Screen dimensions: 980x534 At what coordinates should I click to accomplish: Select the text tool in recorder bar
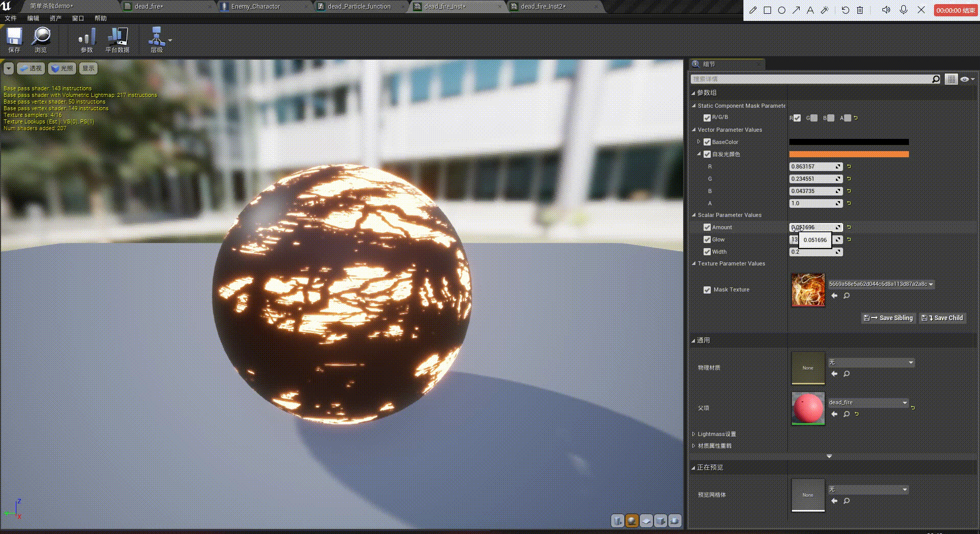(x=810, y=10)
